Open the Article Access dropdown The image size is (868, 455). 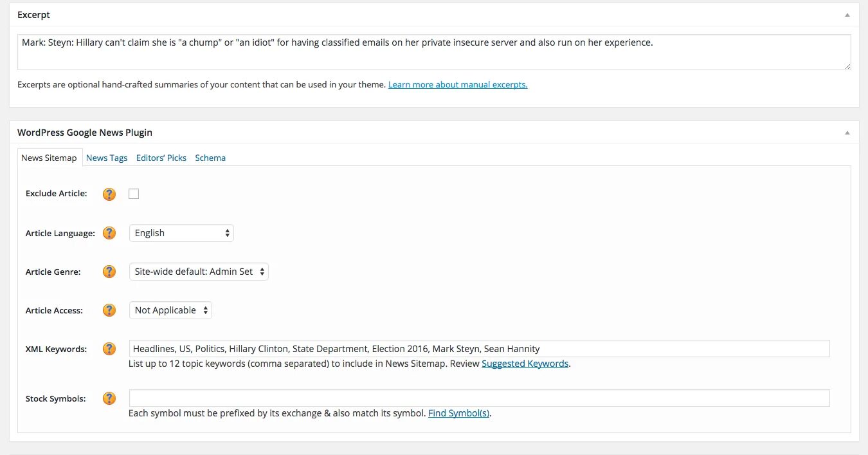tap(170, 310)
